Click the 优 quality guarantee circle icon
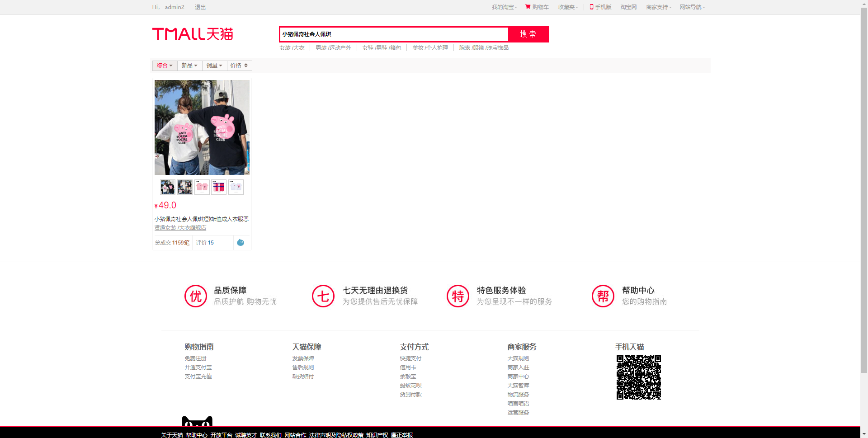 196,296
